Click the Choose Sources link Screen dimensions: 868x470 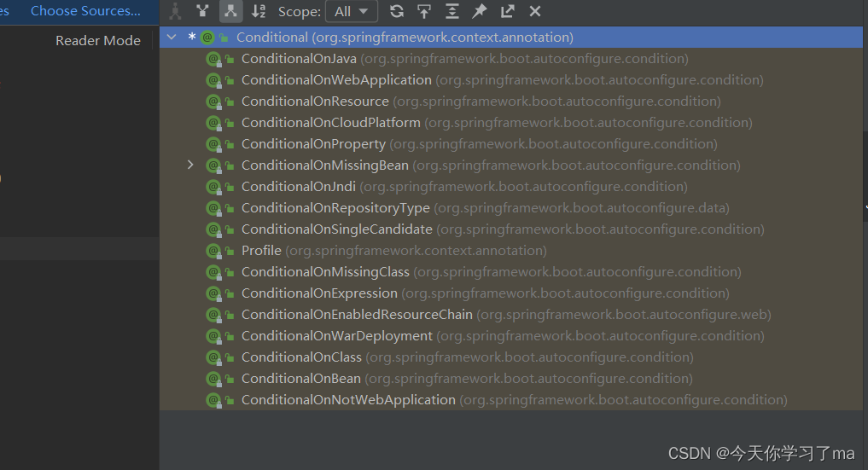click(85, 11)
